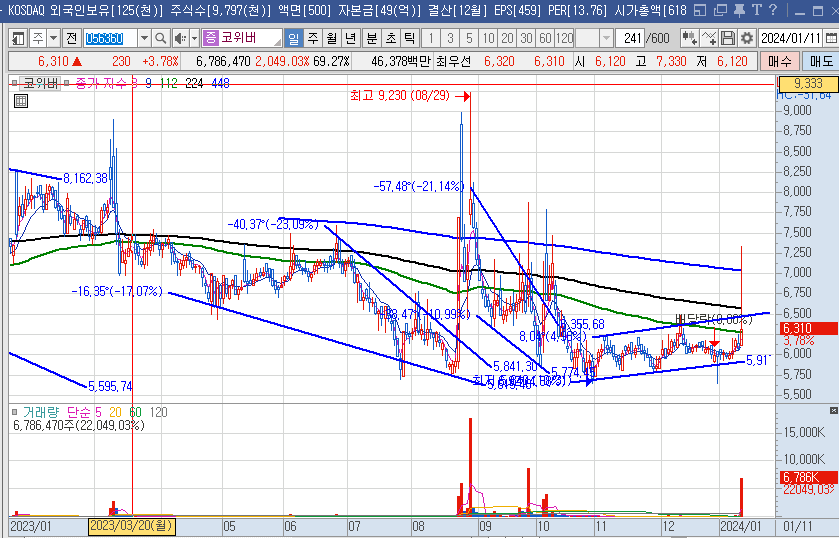Save chart with the diskette icon
The height and width of the screenshot is (538, 839).
728,38
